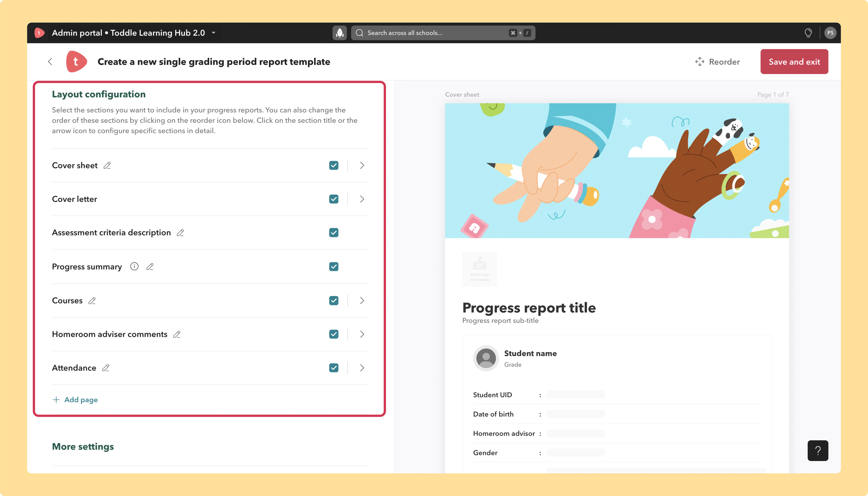868x496 pixels.
Task: Rename Attendance section with pencil icon
Action: tap(106, 368)
